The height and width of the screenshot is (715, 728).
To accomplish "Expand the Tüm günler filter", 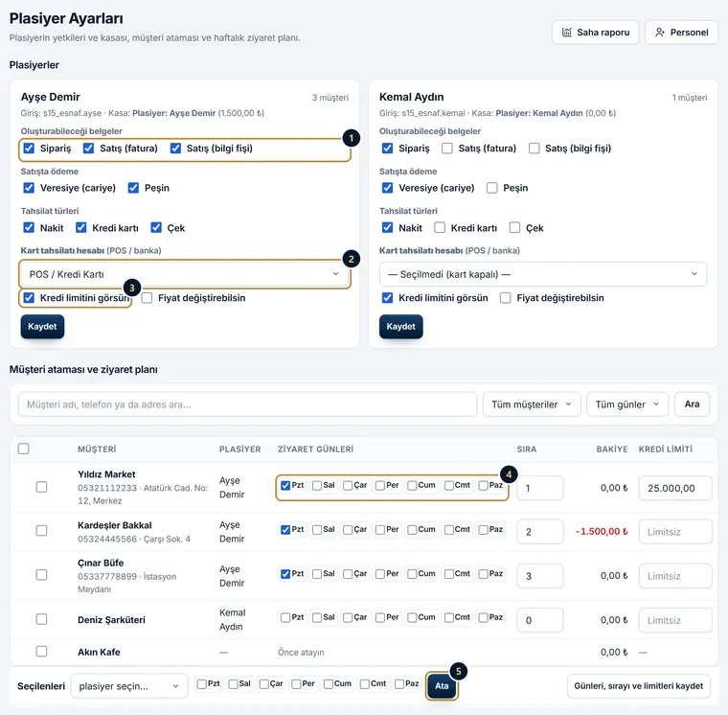I will pyautogui.click(x=627, y=404).
